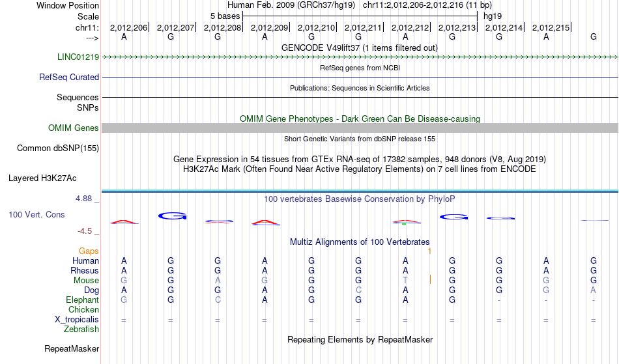
Task: Click the orange 1 in the Gaps row
Action: coord(429,251)
